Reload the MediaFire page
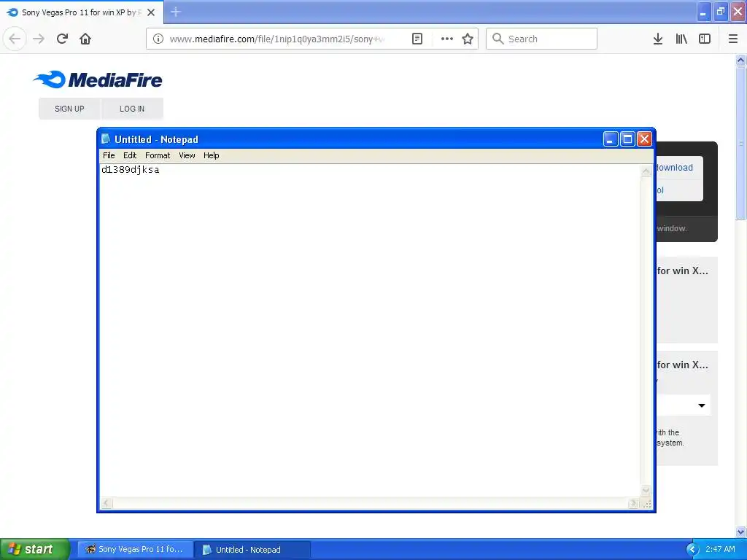The image size is (747, 560). 62,39
